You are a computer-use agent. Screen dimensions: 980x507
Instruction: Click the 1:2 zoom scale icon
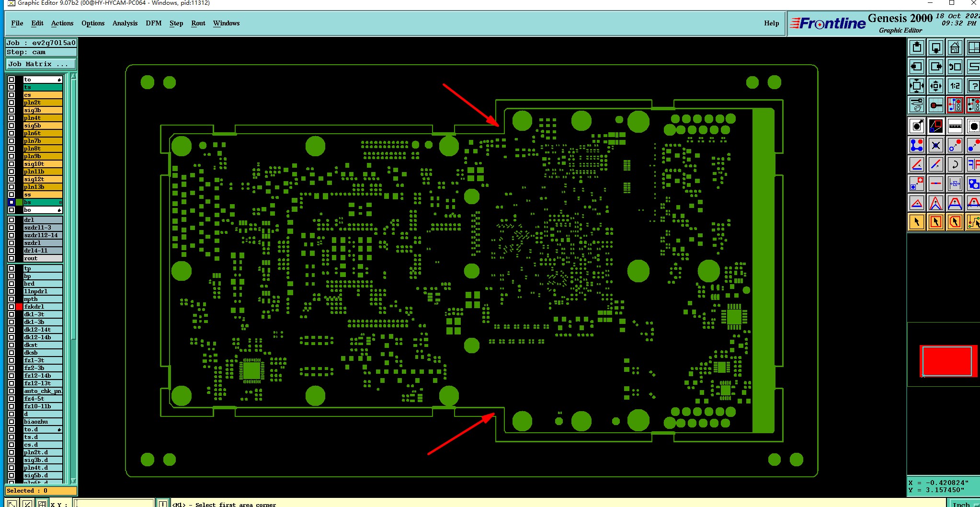pyautogui.click(x=955, y=86)
